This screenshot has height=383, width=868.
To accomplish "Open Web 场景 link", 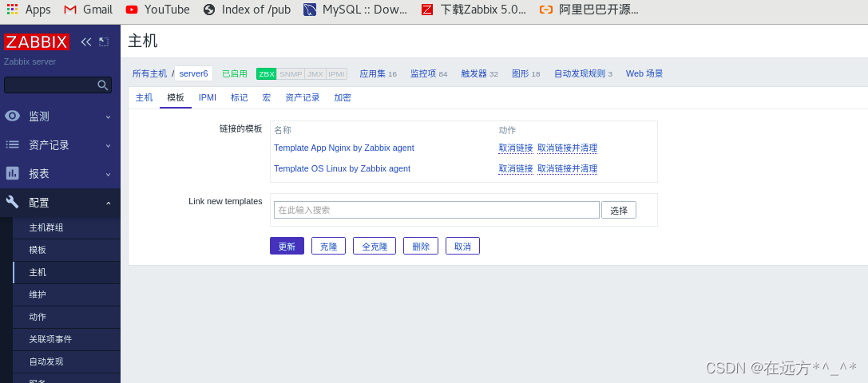I will point(644,73).
